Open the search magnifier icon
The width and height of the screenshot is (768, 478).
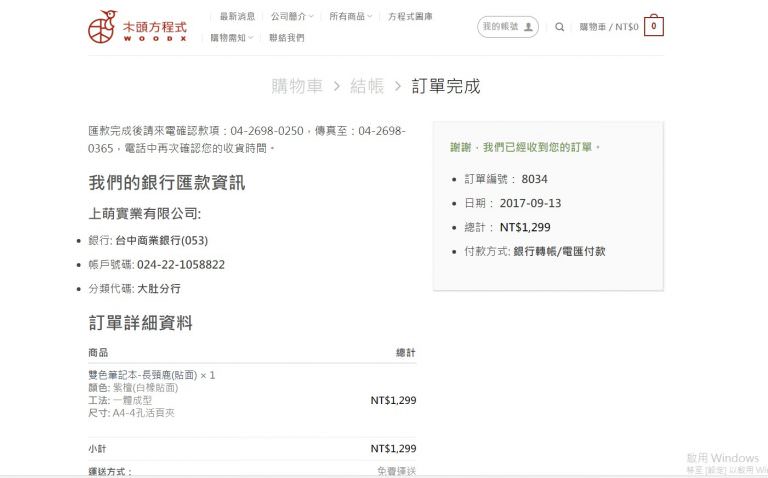[560, 27]
